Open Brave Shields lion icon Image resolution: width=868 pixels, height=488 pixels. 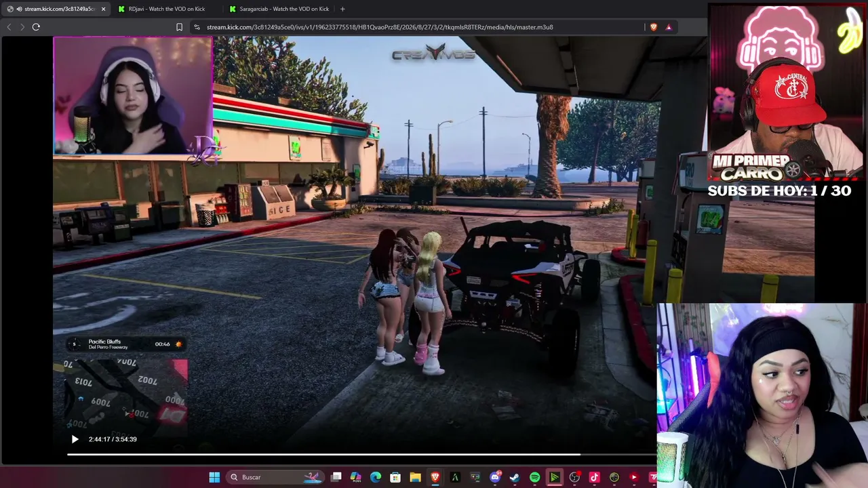653,27
